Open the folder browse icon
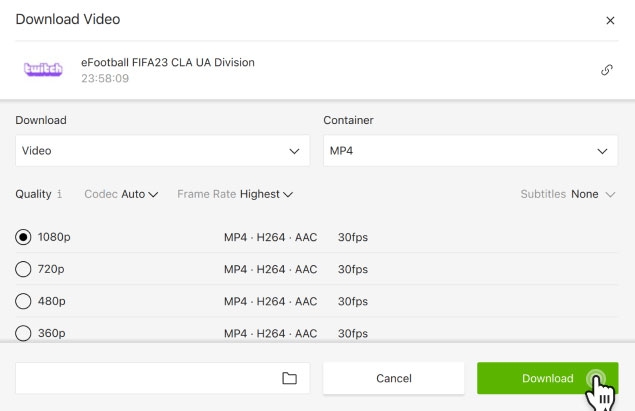Screen dimensions: 635x411 [x=289, y=378]
